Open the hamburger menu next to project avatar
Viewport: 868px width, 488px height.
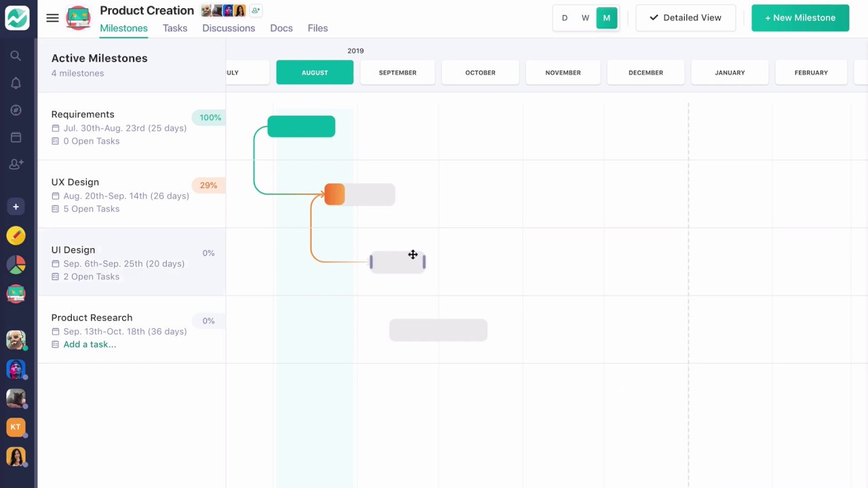tap(52, 18)
